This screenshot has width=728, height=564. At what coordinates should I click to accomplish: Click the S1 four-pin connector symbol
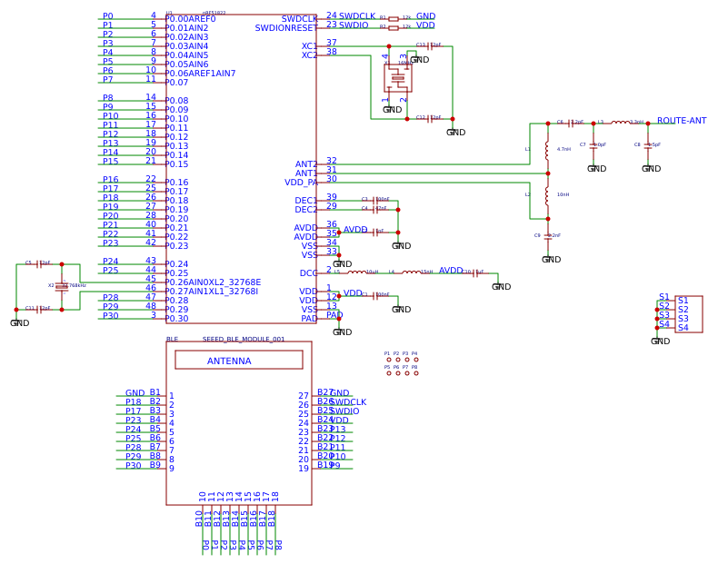coord(688,313)
